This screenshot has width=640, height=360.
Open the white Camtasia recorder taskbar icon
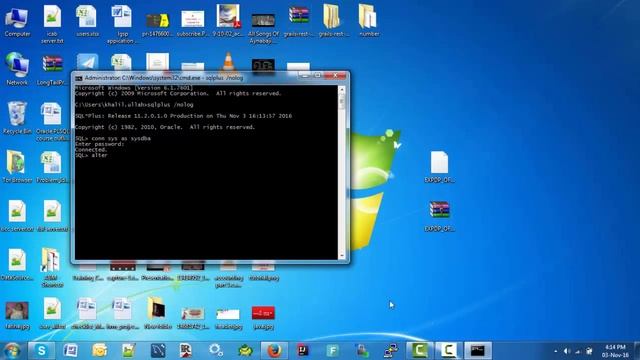449,351
